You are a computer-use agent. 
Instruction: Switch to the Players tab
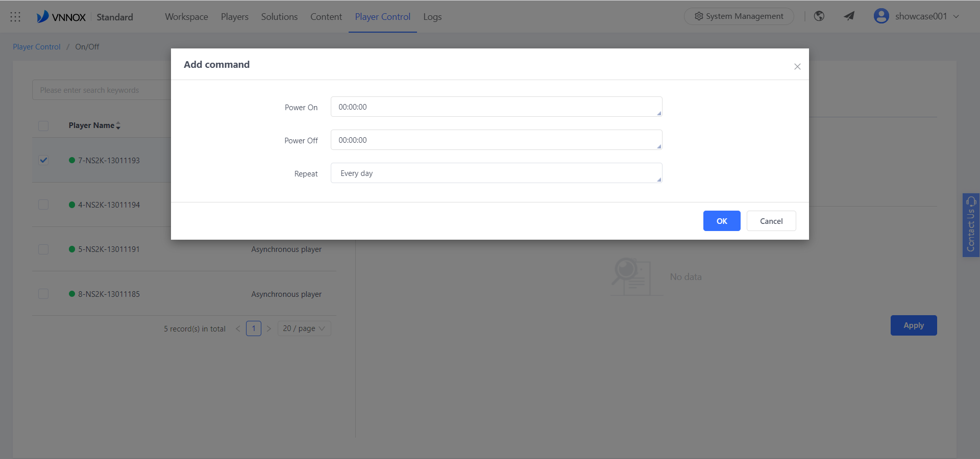(235, 17)
